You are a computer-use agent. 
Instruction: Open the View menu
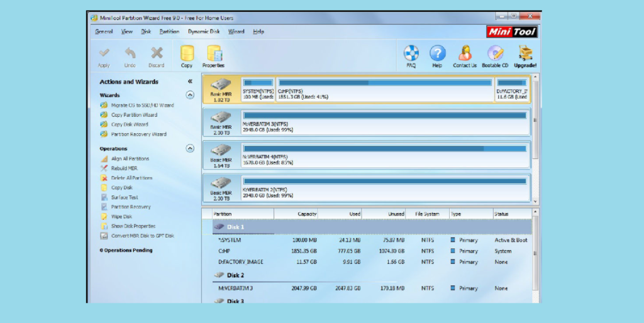127,31
